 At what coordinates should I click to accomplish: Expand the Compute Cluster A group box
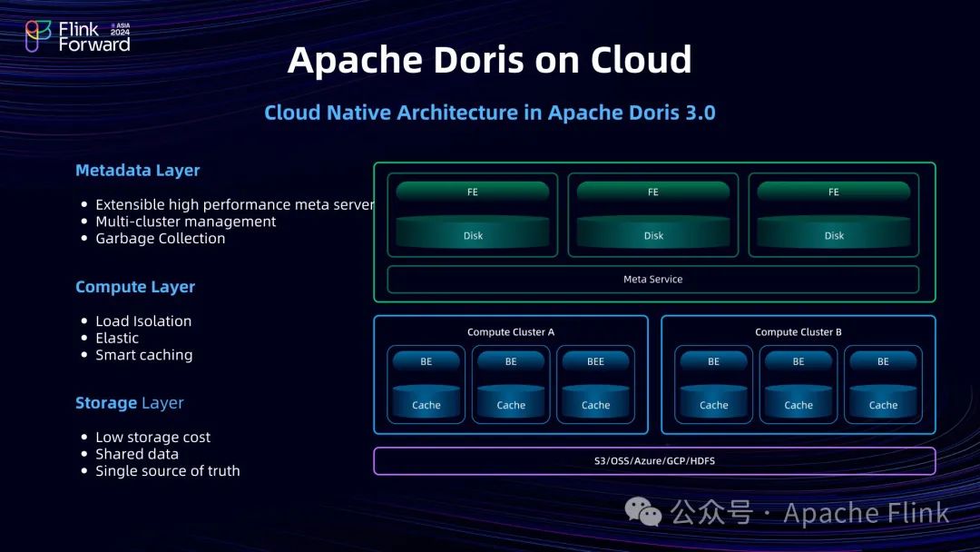coord(511,332)
